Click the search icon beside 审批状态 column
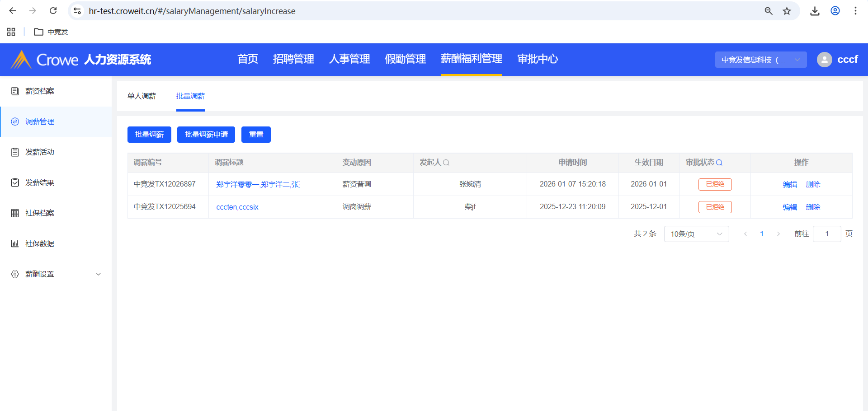 (x=719, y=163)
